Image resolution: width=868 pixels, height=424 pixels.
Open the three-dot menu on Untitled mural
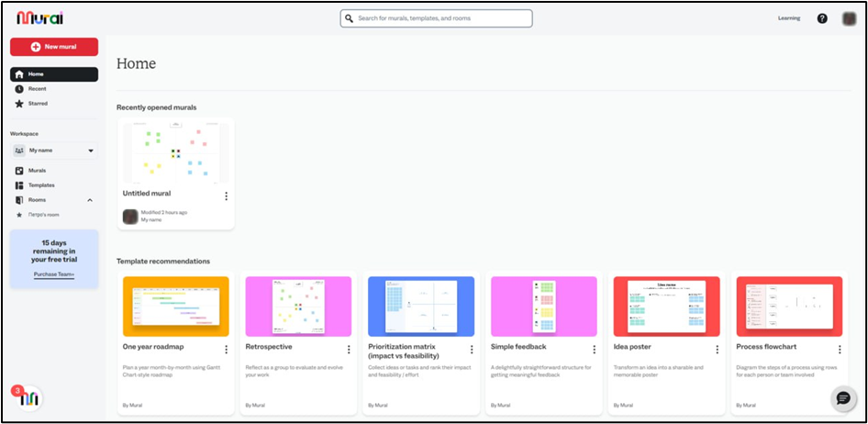pos(226,195)
